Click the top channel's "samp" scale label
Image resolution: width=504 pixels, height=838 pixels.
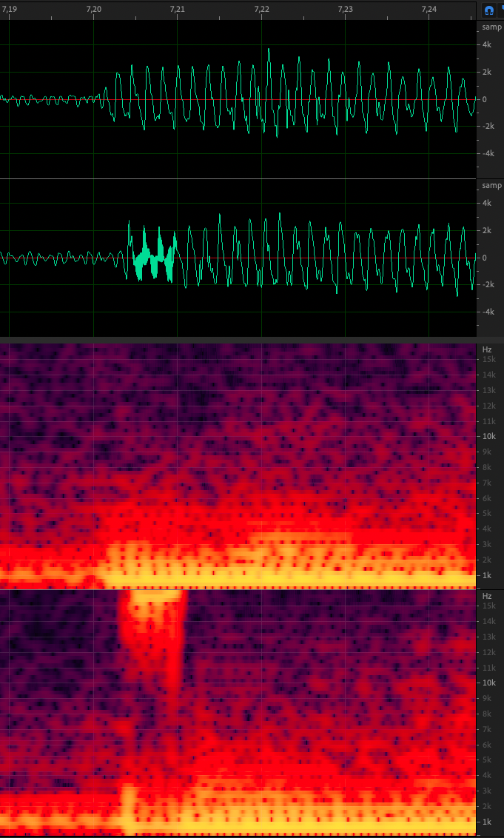(491, 27)
